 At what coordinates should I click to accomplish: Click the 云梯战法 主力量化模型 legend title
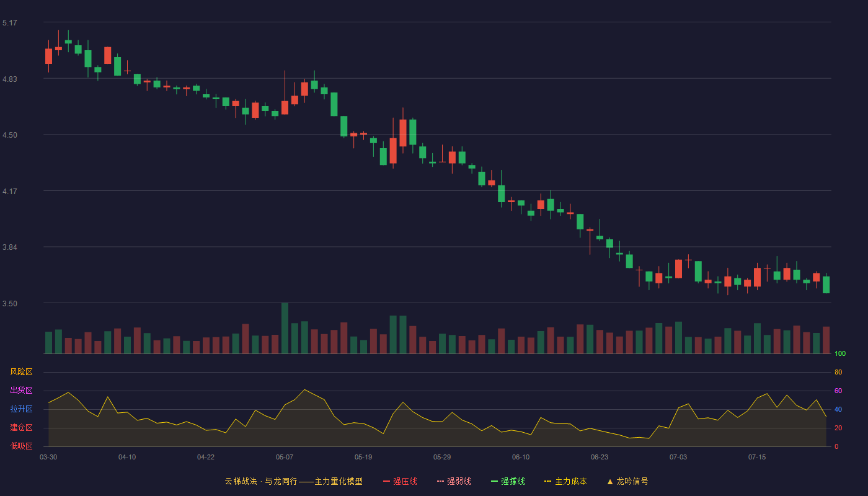[294, 481]
